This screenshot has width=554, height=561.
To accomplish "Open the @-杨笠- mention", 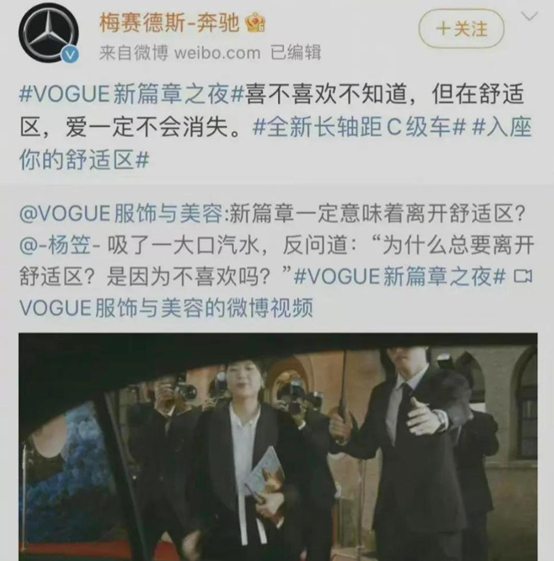I will point(61,246).
